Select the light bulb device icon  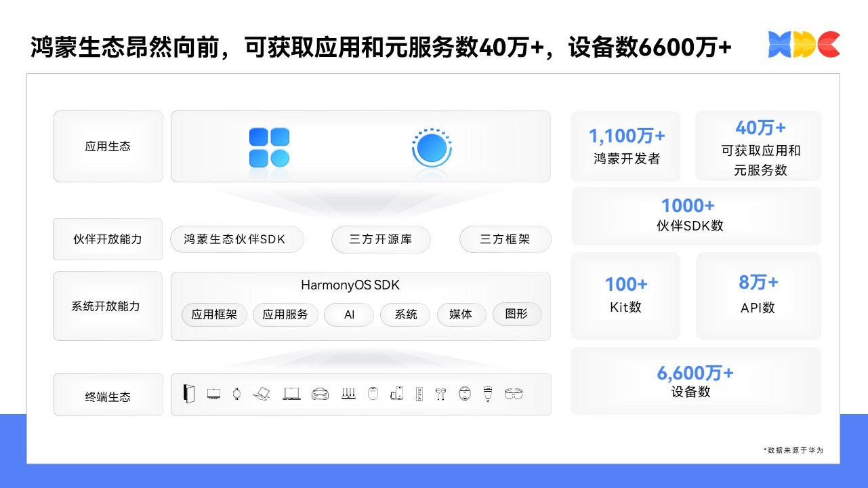[487, 394]
